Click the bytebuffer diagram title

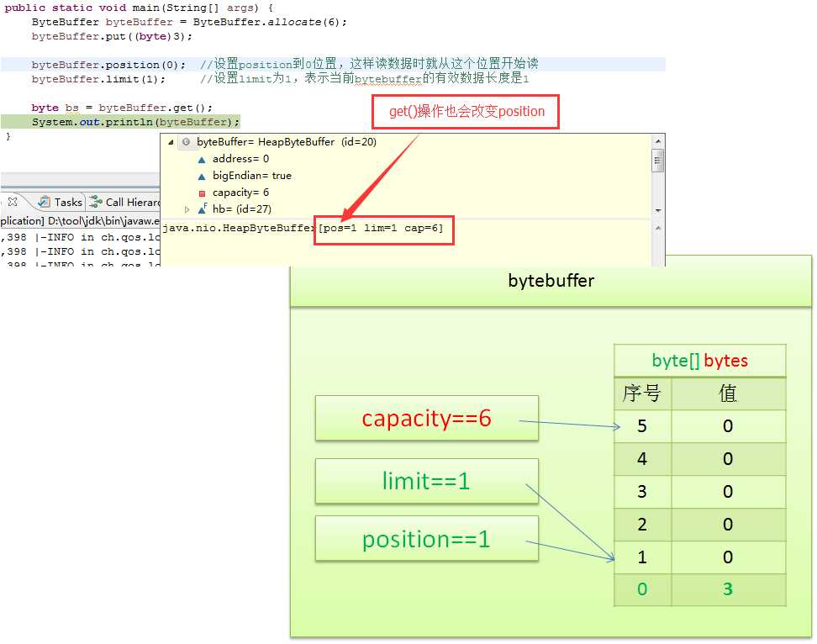pos(551,281)
